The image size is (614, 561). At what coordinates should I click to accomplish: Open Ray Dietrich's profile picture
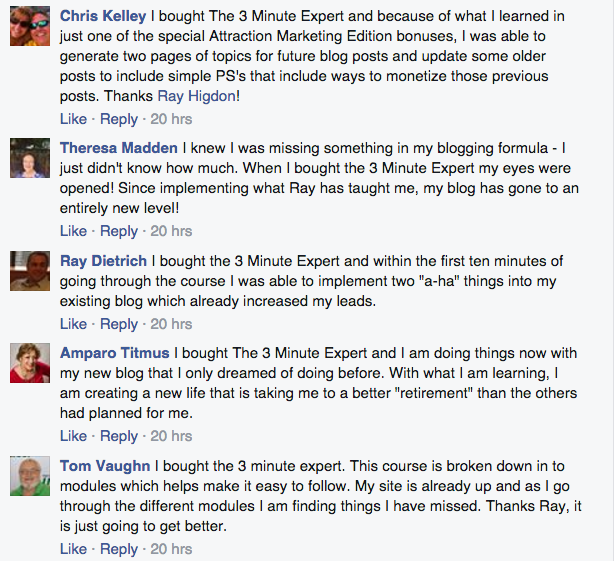(30, 271)
